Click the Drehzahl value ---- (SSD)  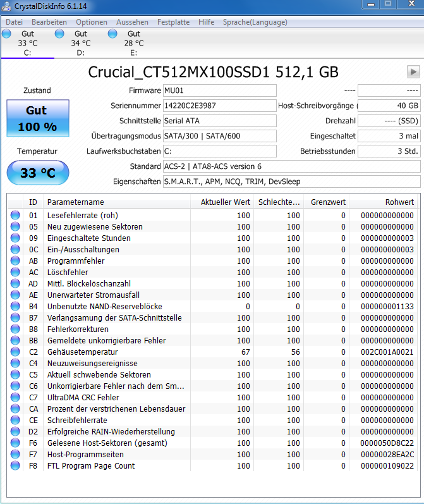coord(389,121)
